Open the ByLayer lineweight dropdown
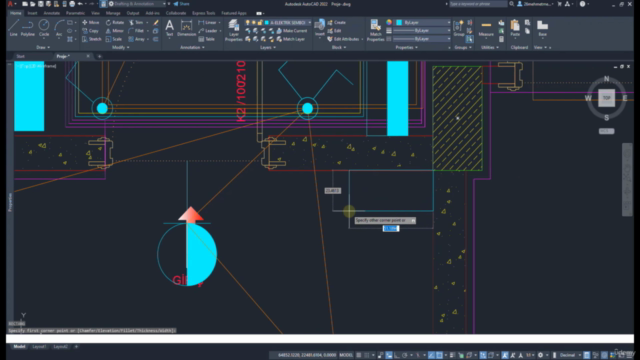Screen dimensions: 640x360 (421, 31)
